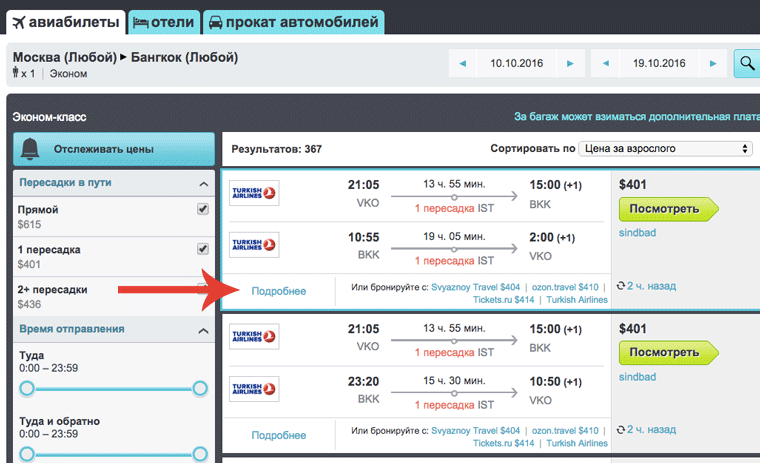Click Turkish Airlines logo in first result
Screen dimensions: 760x463
pyautogui.click(x=254, y=192)
